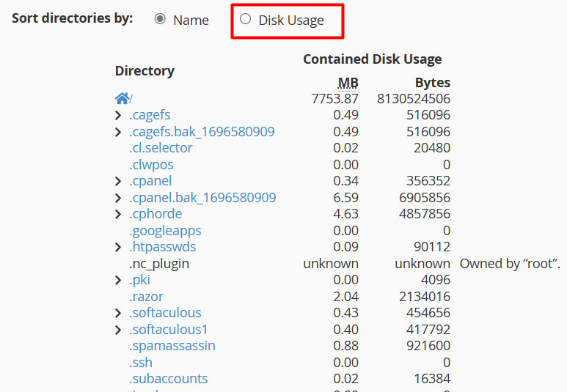Expand the .cpanel.bak_1696580909 directory chevron
Viewport: 567px width, 392px height.
[118, 198]
